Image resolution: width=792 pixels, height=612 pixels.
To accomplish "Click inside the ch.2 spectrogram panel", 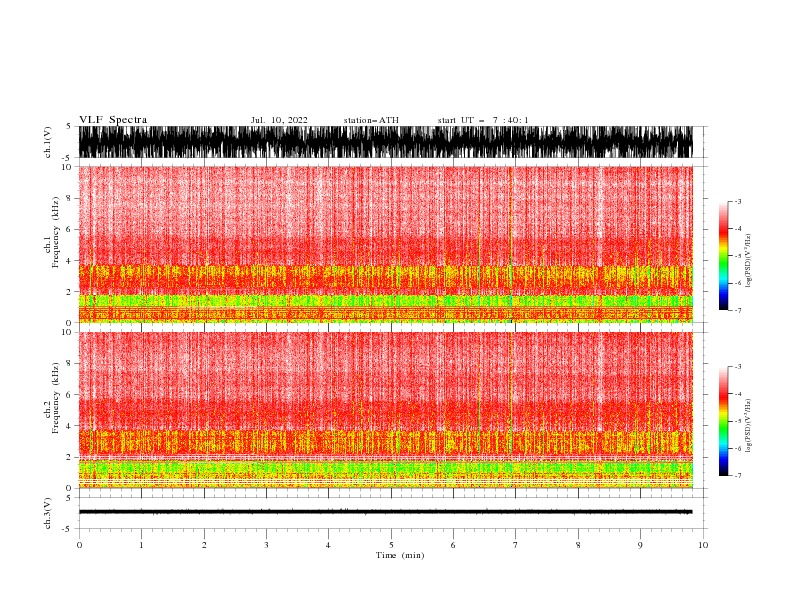I will 385,410.
